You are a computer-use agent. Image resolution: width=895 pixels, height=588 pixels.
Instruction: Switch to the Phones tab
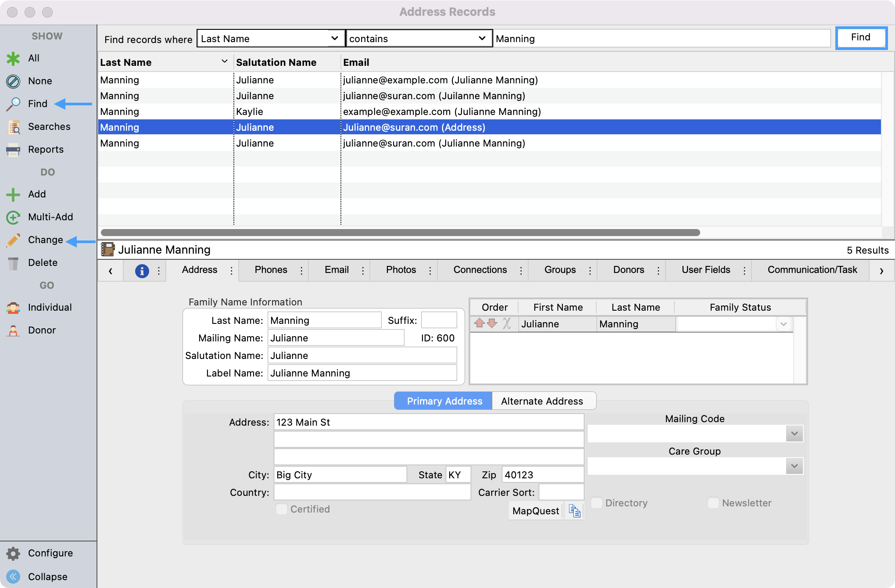[271, 270]
